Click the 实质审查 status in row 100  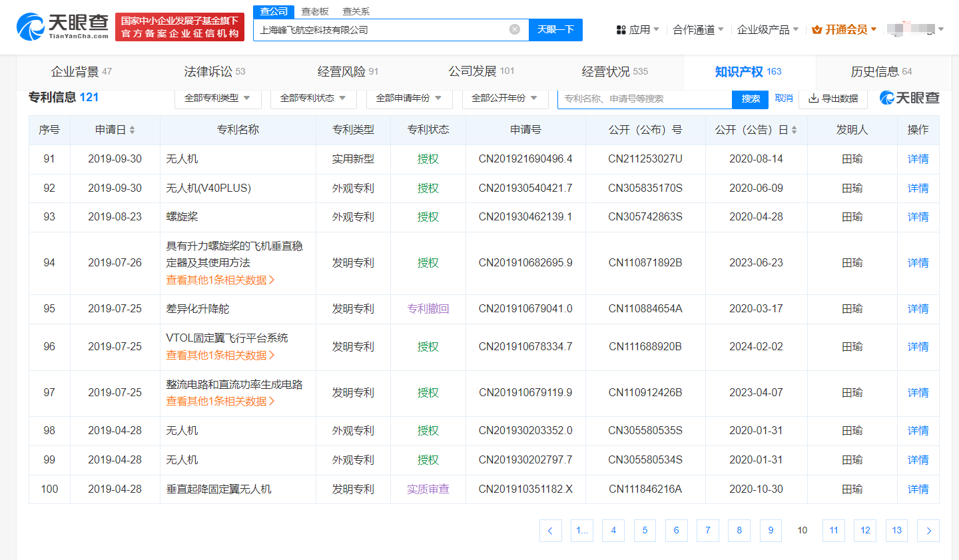point(428,489)
